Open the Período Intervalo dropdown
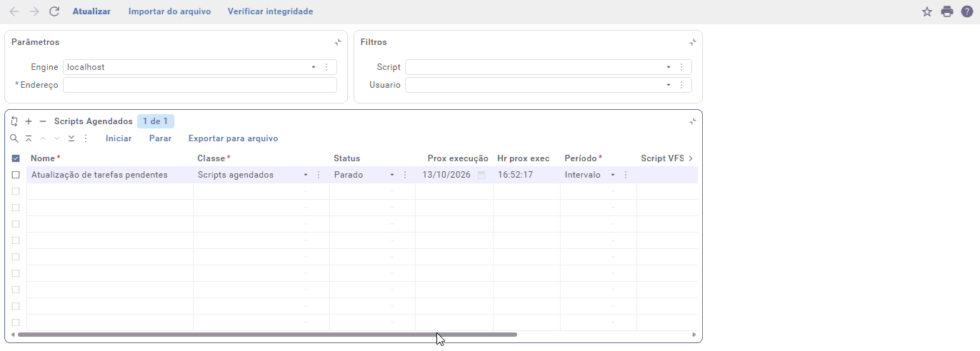Image resolution: width=980 pixels, height=351 pixels. (613, 175)
